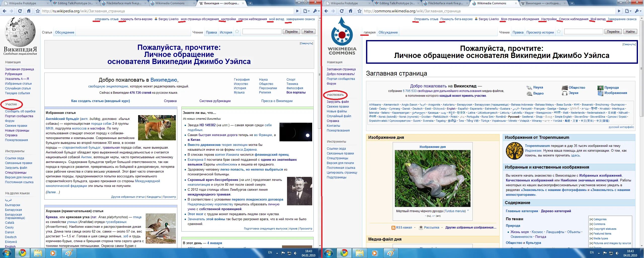
Task: Click the RSS-канал feed icon
Action: 393,228
